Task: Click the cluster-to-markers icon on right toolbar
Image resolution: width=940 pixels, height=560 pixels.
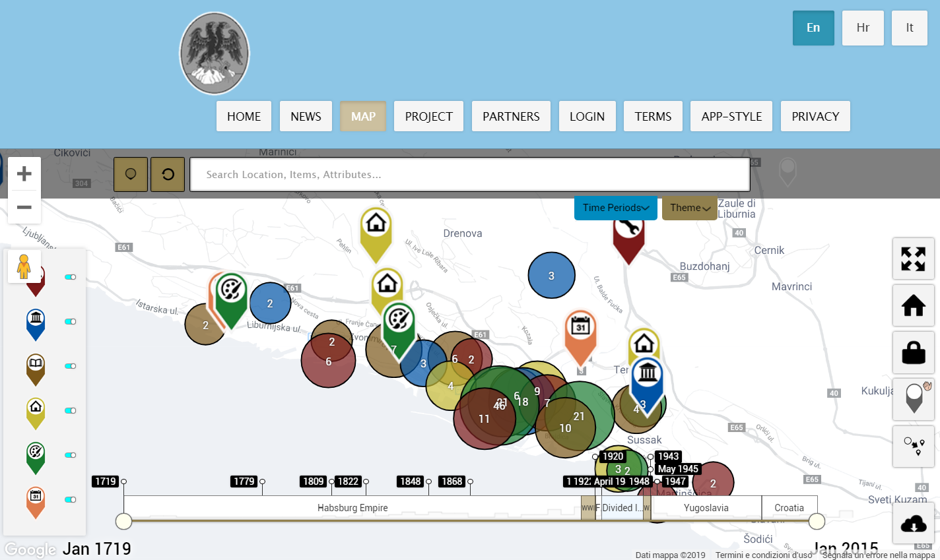Action: tap(913, 446)
